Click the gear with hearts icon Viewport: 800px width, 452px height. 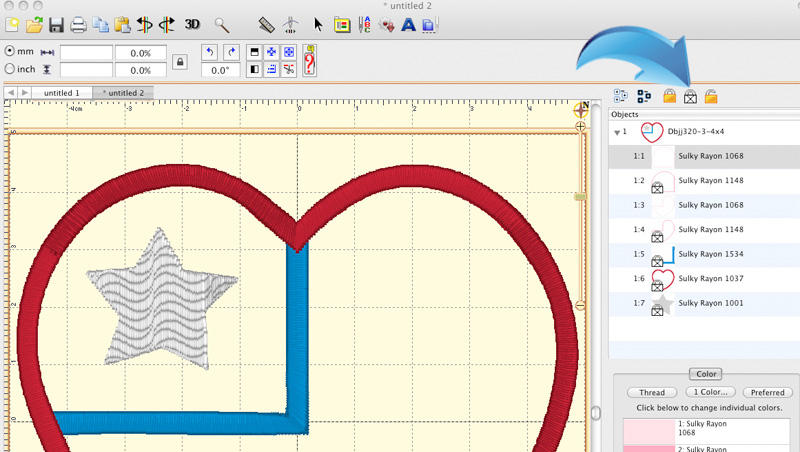386,24
